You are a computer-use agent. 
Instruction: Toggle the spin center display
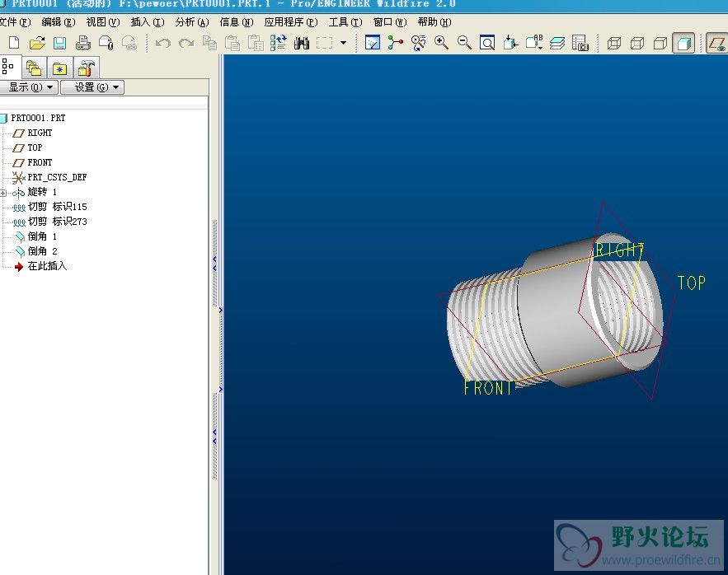click(395, 43)
